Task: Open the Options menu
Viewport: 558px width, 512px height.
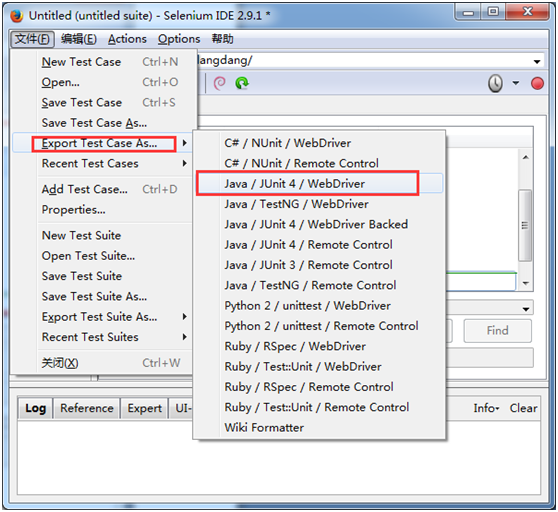Action: click(x=179, y=39)
